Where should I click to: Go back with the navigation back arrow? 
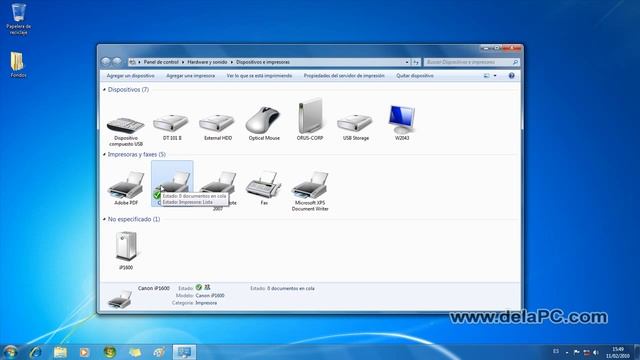[106, 62]
